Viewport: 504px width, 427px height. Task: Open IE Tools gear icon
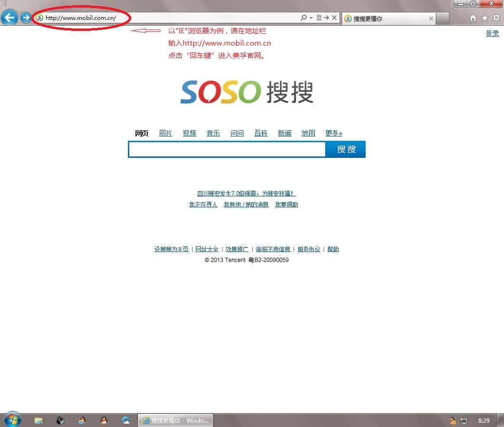496,18
